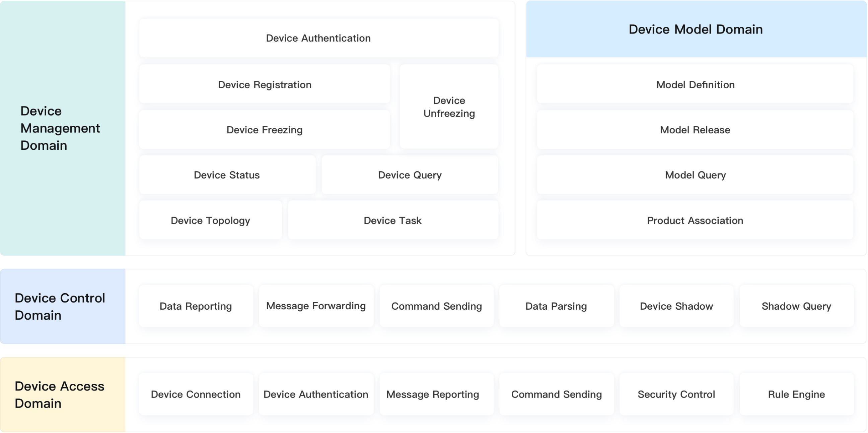The image size is (868, 433).
Task: Click the Device Freezing box
Action: [x=265, y=129]
